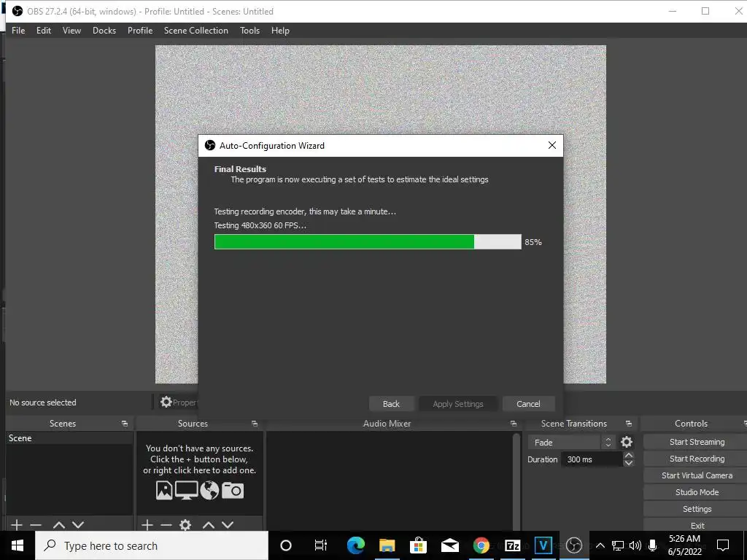
Task: Open Windows Start menu
Action: (18, 545)
